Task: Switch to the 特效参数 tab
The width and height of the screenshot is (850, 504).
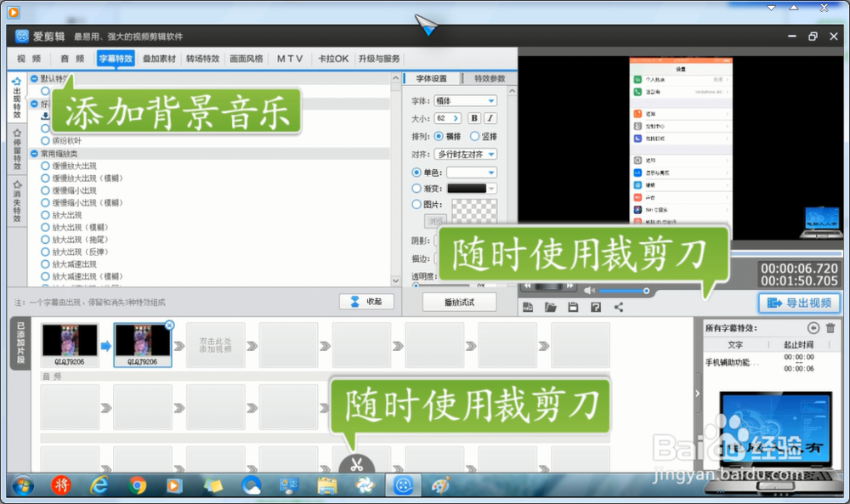Action: coord(490,78)
